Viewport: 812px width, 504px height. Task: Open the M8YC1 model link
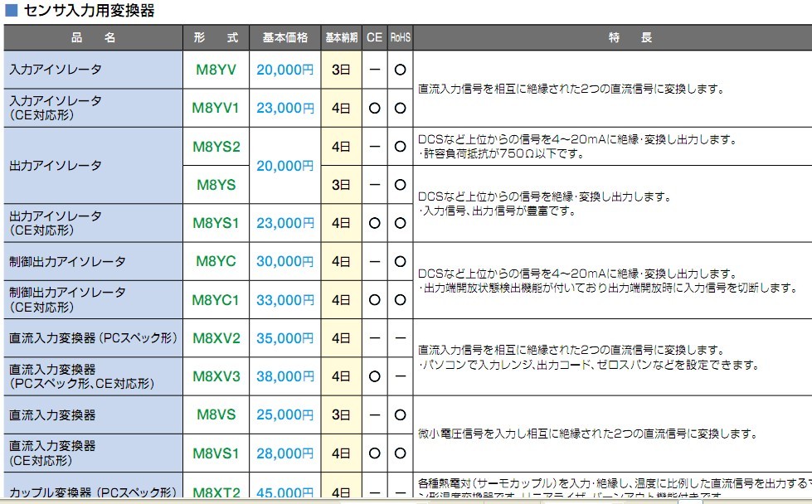(216, 299)
